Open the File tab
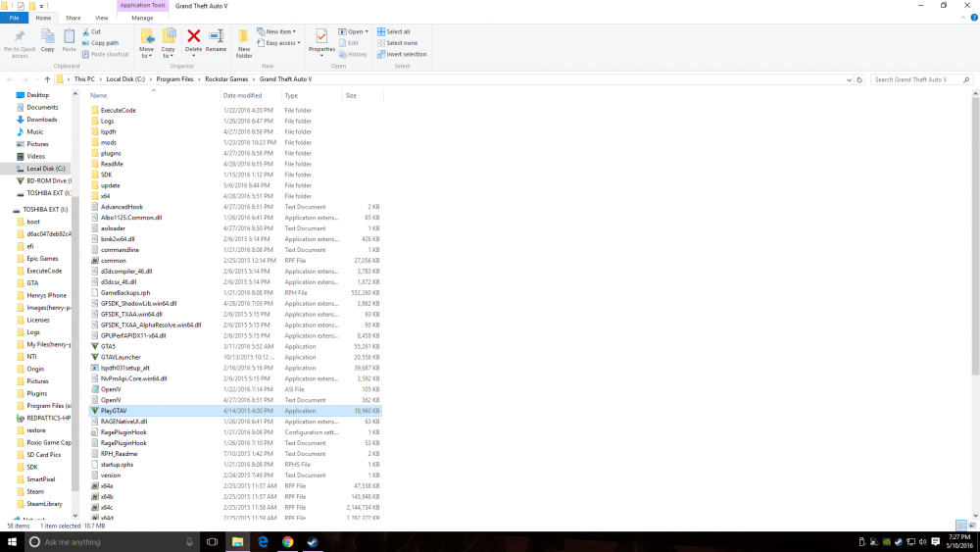This screenshot has height=552, width=980. pyautogui.click(x=14, y=18)
